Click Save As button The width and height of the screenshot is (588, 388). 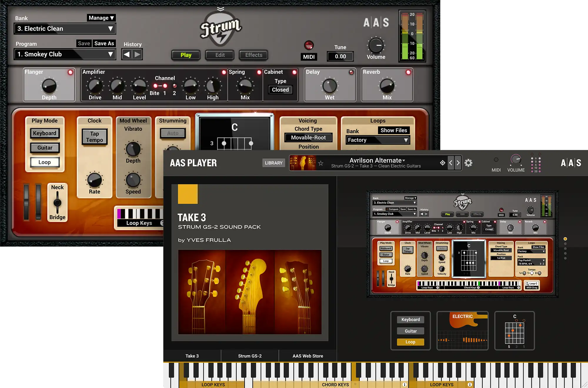(x=104, y=44)
